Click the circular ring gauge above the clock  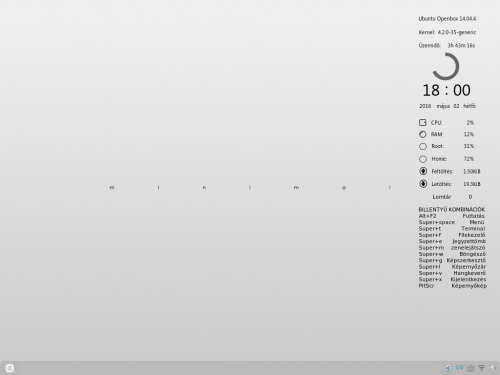(x=446, y=66)
